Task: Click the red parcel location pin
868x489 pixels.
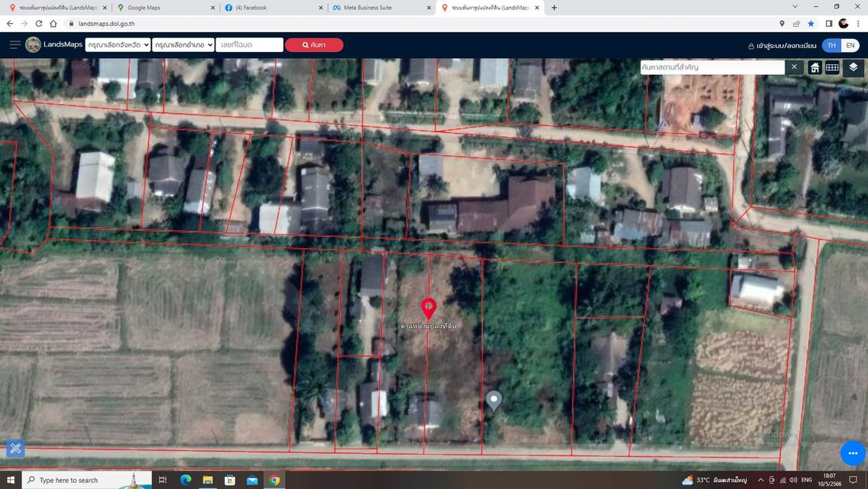Action: coord(429,308)
